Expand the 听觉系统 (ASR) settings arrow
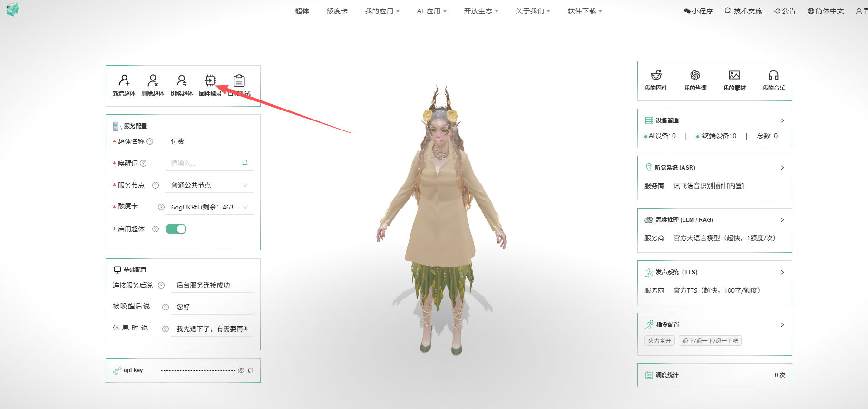Viewport: 868px width, 409px height. pyautogui.click(x=782, y=168)
